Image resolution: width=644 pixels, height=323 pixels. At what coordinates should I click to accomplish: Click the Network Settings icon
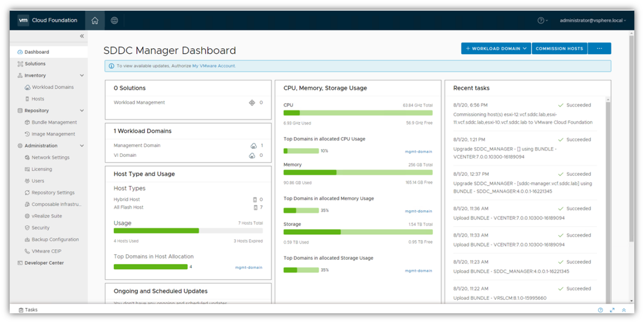[x=27, y=157]
